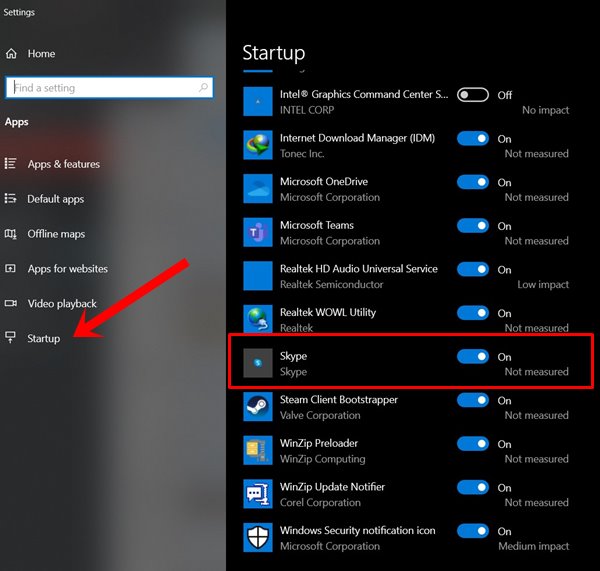Click 'Tonec Inc.' publisher text
Screen dimensions: 600x571
tap(302, 153)
